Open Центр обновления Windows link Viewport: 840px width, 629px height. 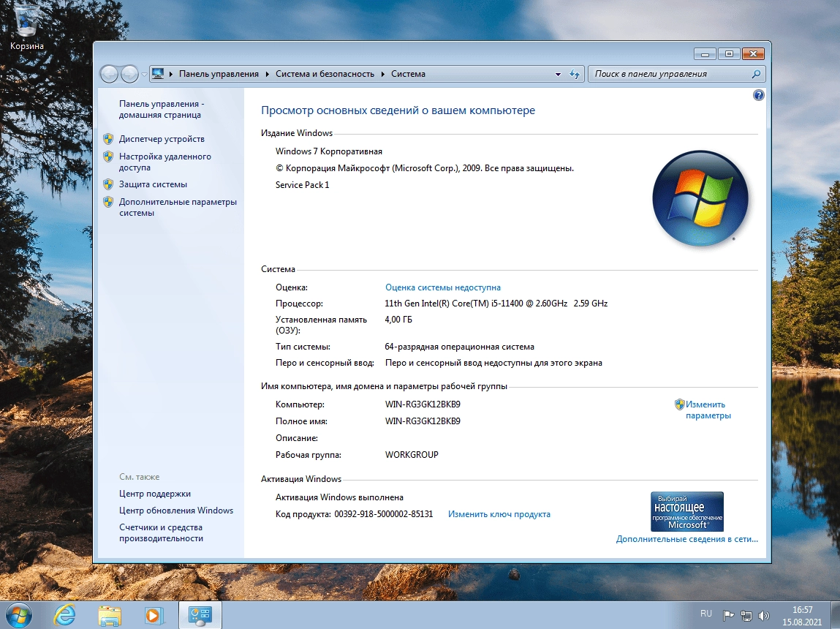click(x=176, y=511)
